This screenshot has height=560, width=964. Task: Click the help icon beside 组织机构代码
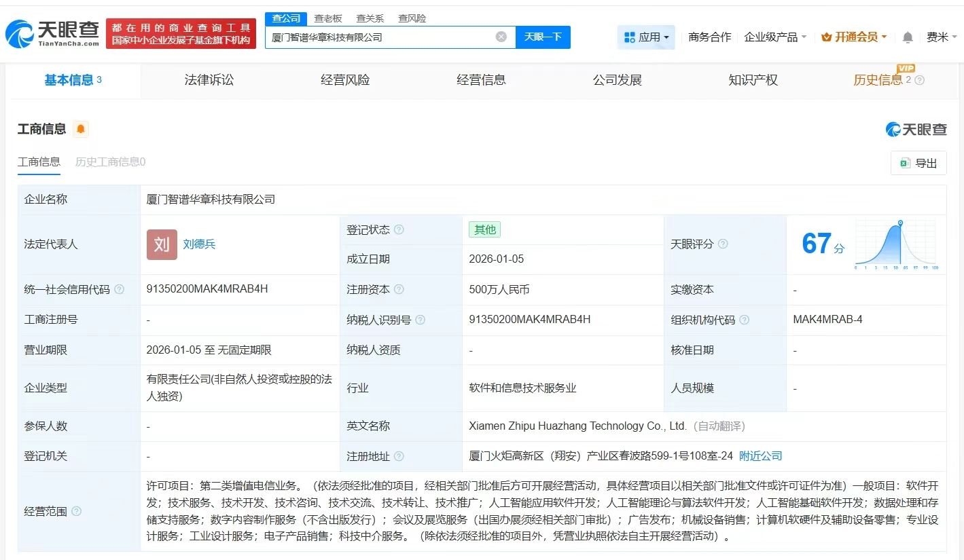[746, 319]
